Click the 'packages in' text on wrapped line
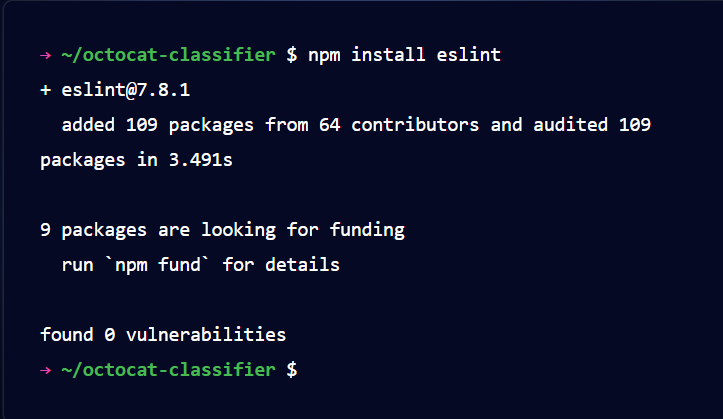Viewport: 723px width, 419px height. [99, 160]
